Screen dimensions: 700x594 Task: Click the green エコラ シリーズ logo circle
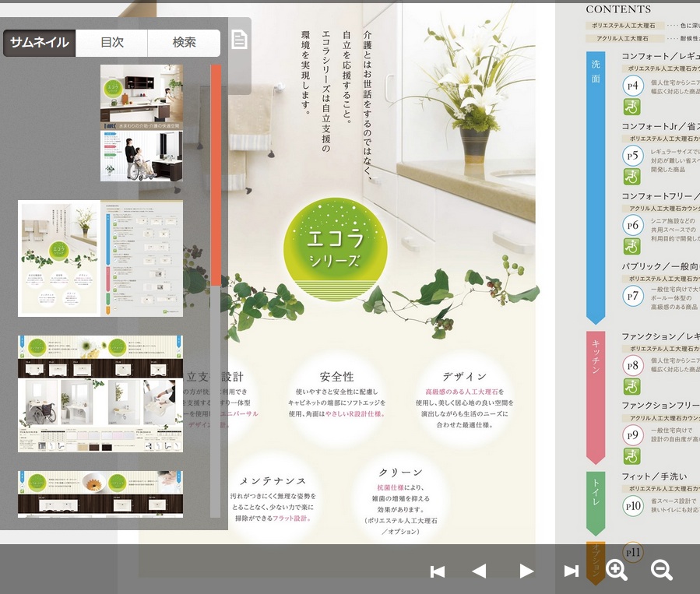pyautogui.click(x=336, y=250)
